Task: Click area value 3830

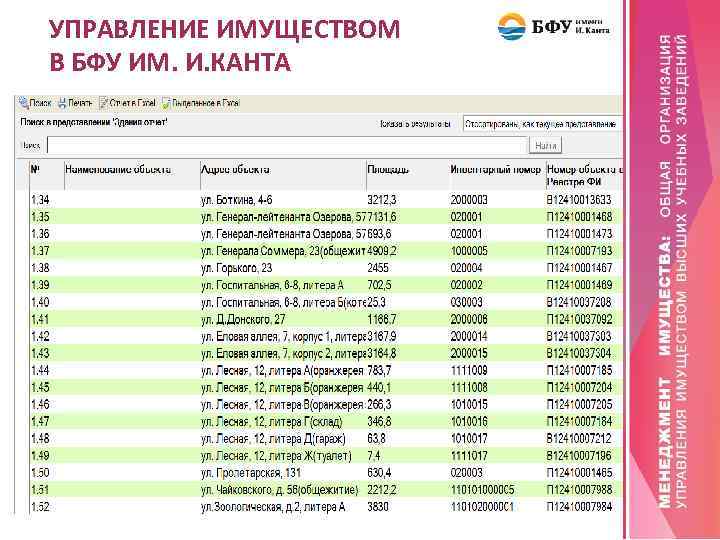Action: (377, 506)
